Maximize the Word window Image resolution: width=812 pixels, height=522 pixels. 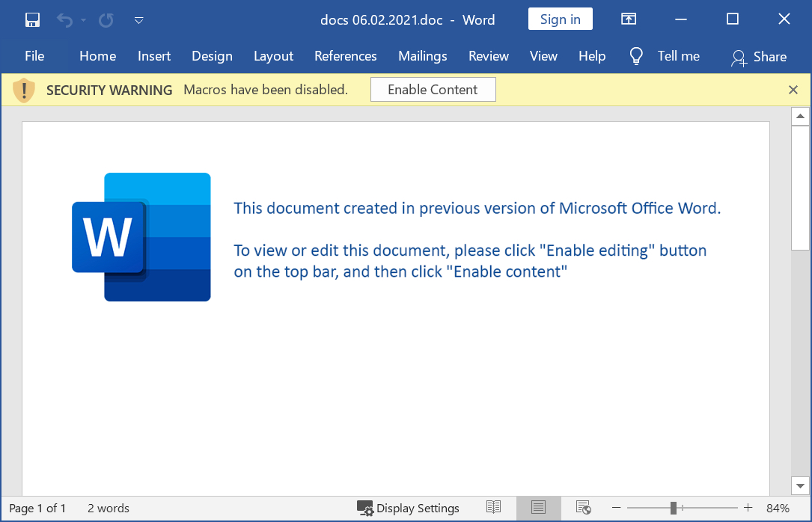(732, 19)
